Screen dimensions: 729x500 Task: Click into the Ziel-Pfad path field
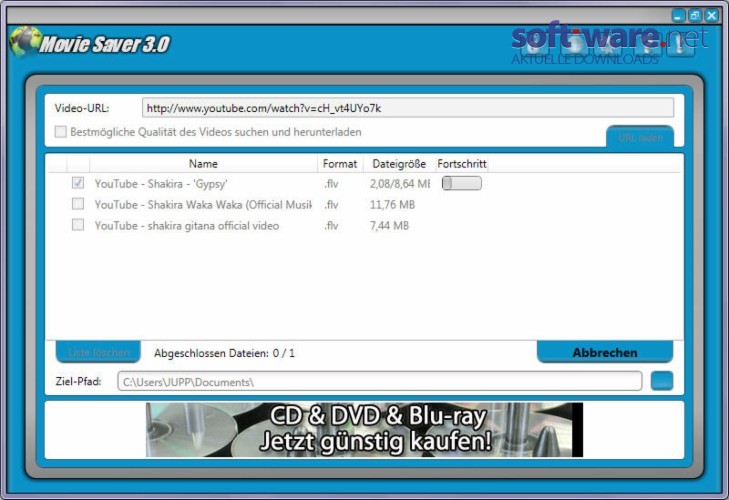(x=380, y=381)
